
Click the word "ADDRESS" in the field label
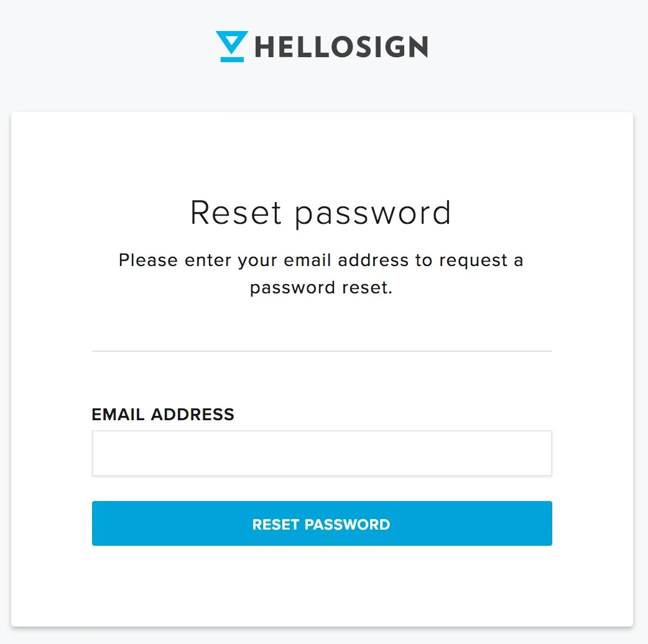[x=193, y=415]
